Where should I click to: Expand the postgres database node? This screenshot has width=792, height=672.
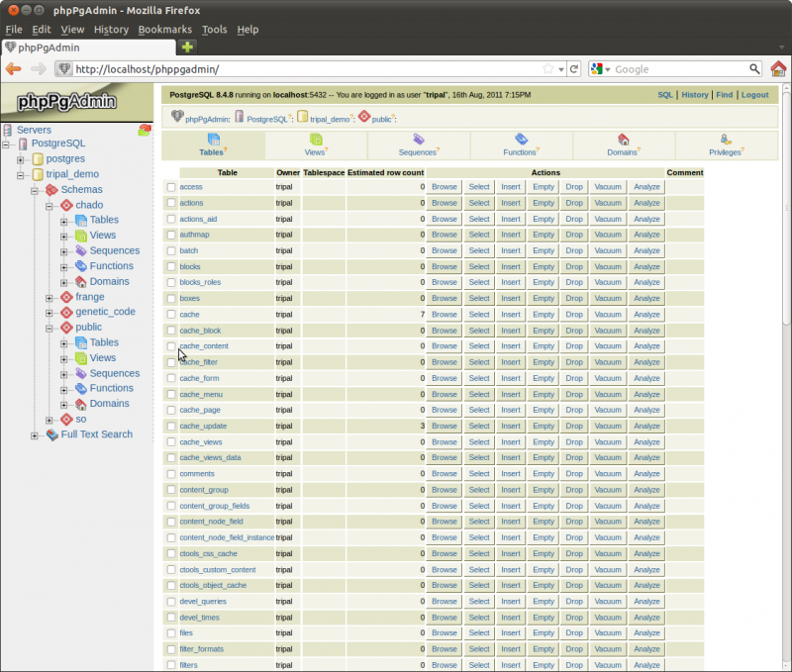click(20, 160)
